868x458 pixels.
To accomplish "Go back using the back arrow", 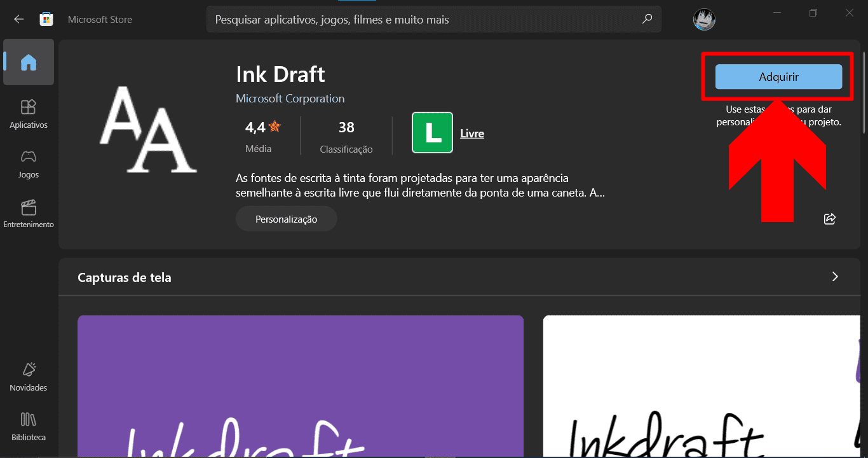I will [x=18, y=20].
